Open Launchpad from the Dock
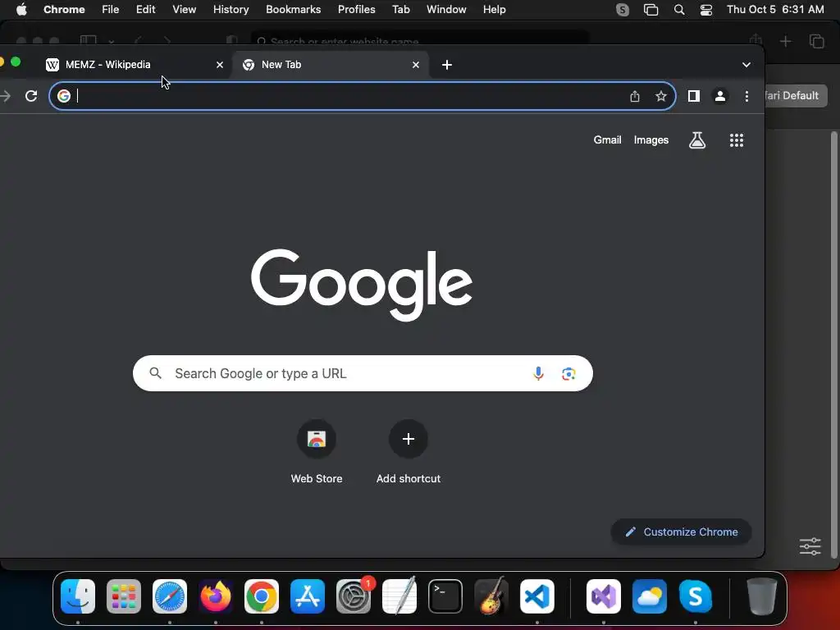This screenshot has height=630, width=840. [124, 596]
